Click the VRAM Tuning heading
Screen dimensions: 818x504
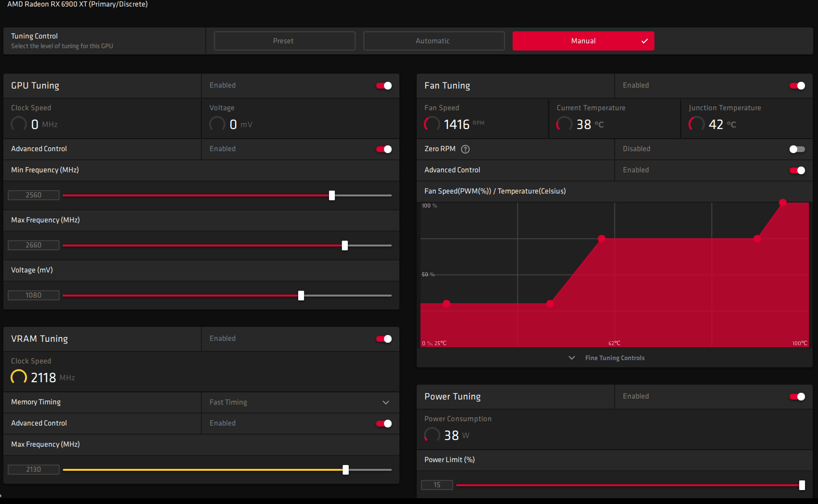[x=40, y=339]
